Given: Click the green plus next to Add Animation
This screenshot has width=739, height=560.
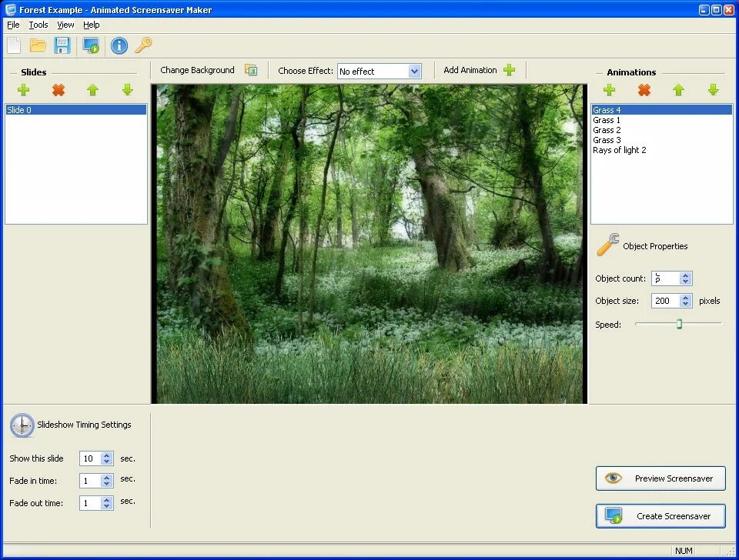Looking at the screenshot, I should coord(509,69).
